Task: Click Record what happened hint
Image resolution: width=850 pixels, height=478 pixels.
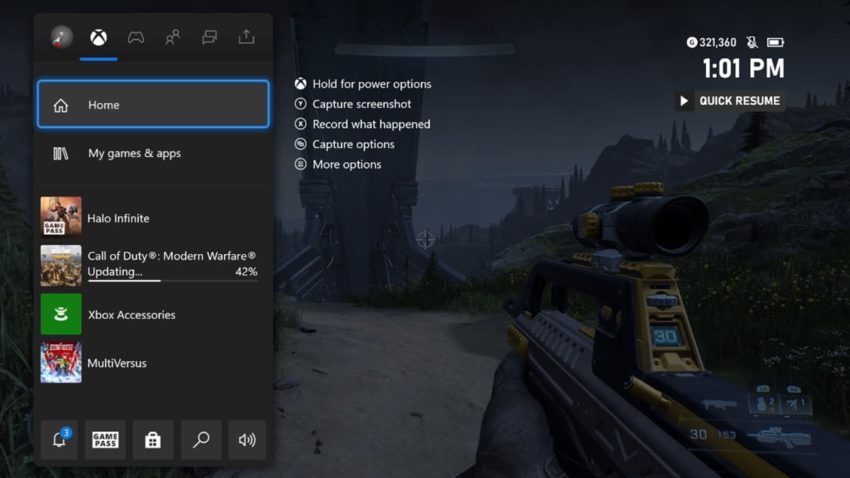Action: click(371, 124)
